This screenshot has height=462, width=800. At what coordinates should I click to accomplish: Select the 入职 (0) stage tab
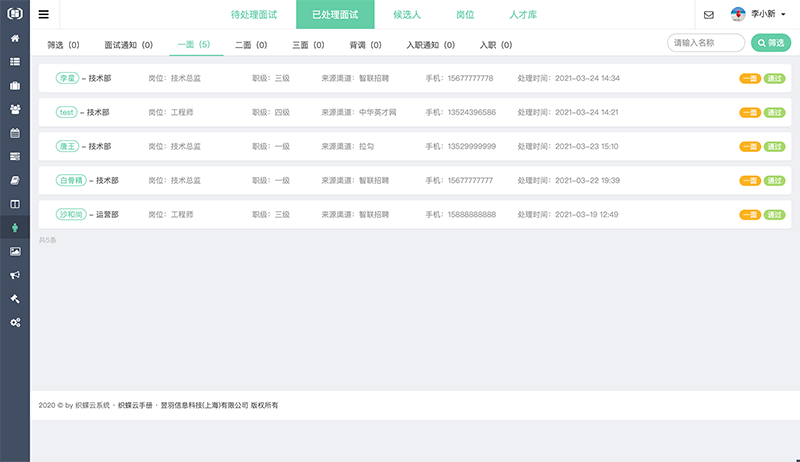(496, 45)
